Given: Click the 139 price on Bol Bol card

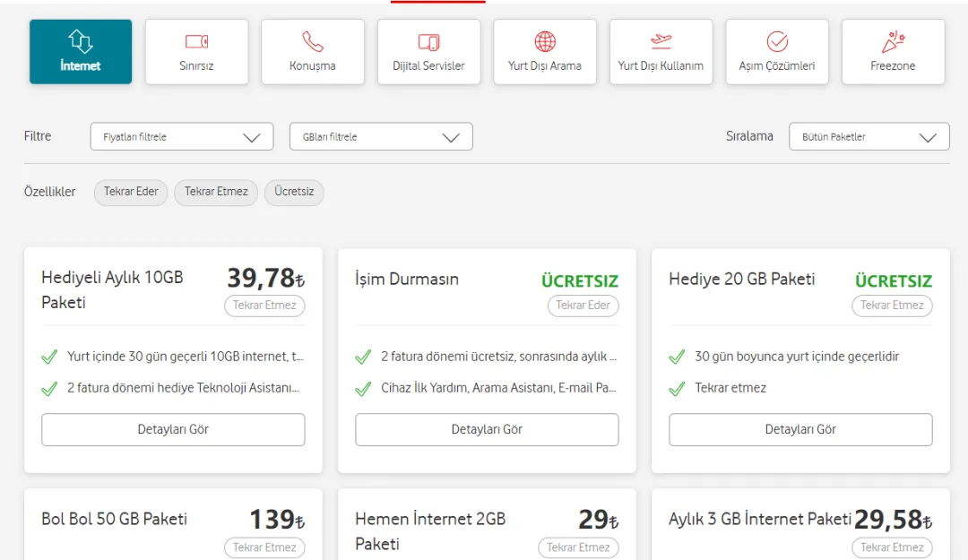Looking at the screenshot, I should 277,520.
